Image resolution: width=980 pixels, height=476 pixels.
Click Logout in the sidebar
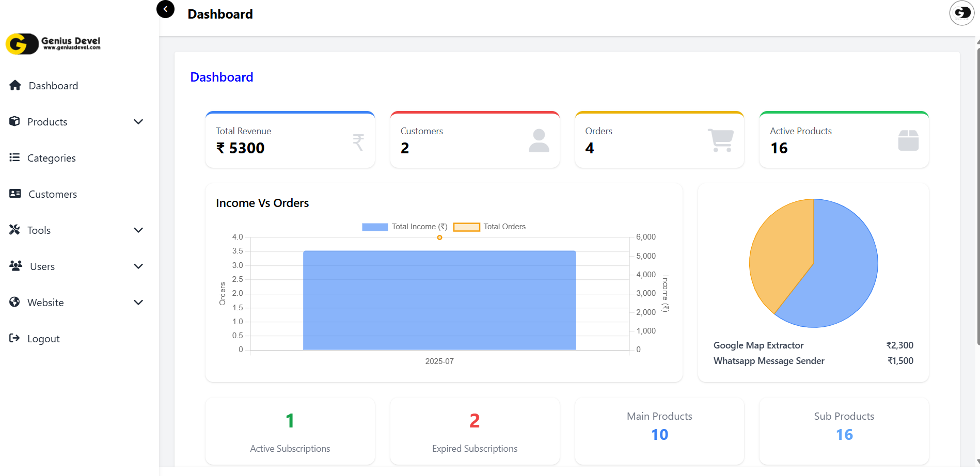(43, 339)
